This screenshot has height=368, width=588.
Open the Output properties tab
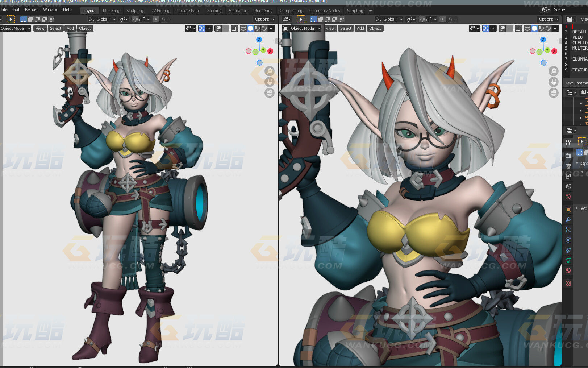pos(568,166)
